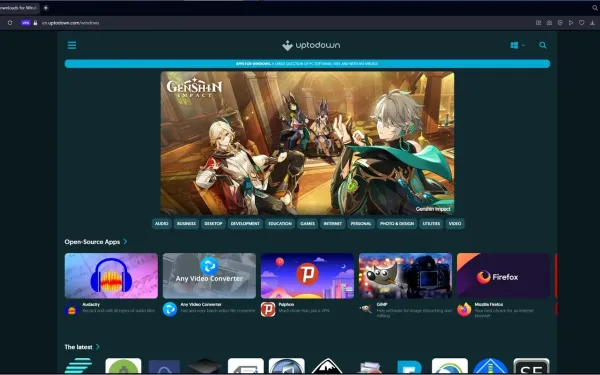Open the Audacity banner card
This screenshot has height=375, width=600.
(x=111, y=276)
